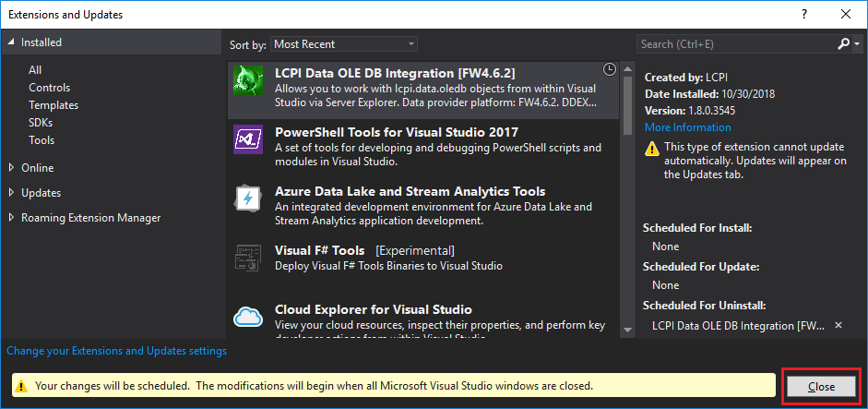Click the Azure Data Lake Tools icon
This screenshot has width=868, height=409.
click(248, 198)
